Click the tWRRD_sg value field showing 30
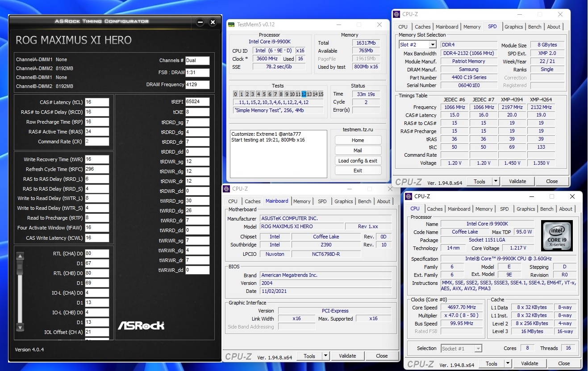 197,201
